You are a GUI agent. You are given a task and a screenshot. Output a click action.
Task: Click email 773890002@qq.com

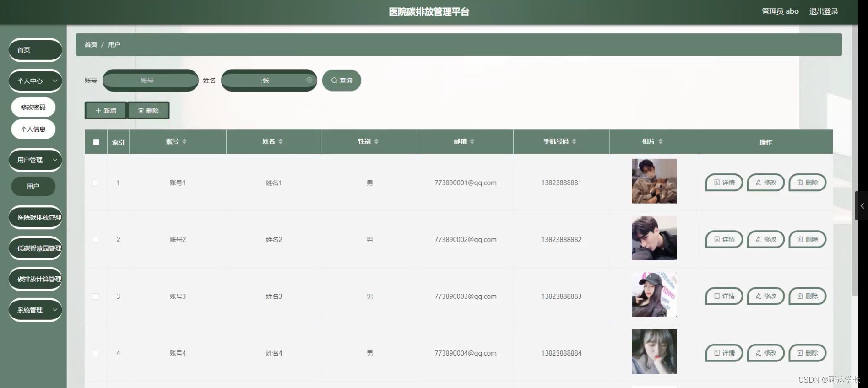coord(465,239)
